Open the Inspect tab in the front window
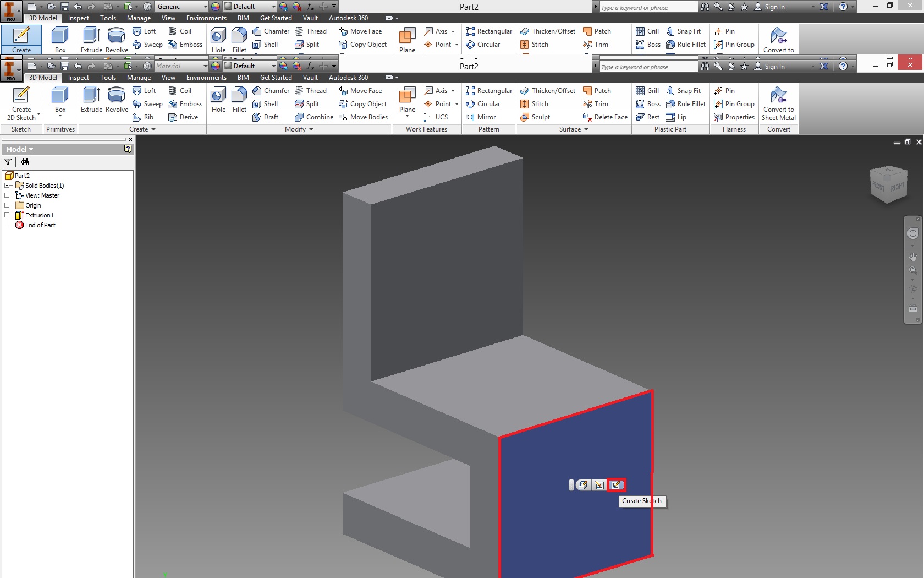The width and height of the screenshot is (924, 578). tap(79, 78)
